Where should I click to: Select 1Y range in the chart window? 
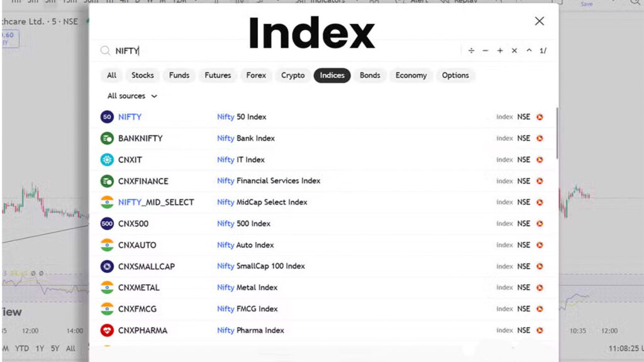40,348
